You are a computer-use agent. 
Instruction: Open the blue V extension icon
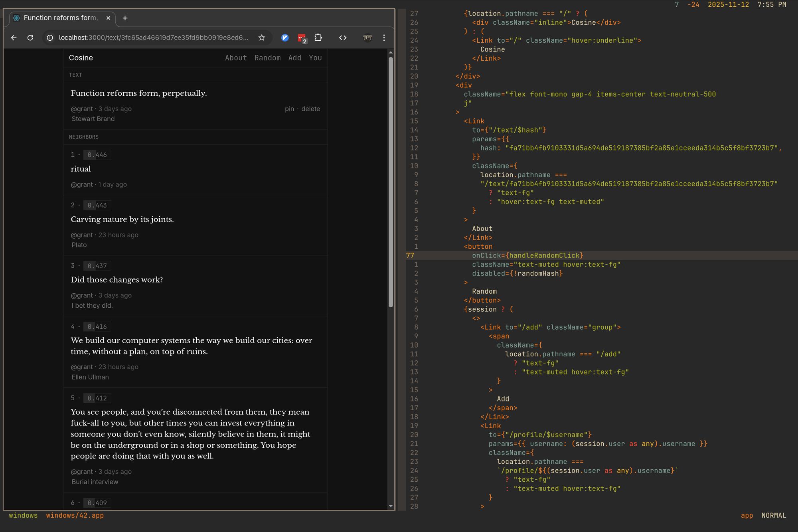click(285, 38)
